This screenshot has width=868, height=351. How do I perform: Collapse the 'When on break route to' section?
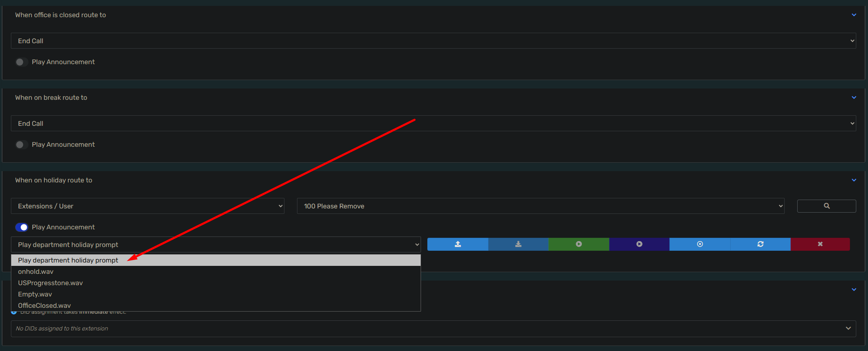854,98
